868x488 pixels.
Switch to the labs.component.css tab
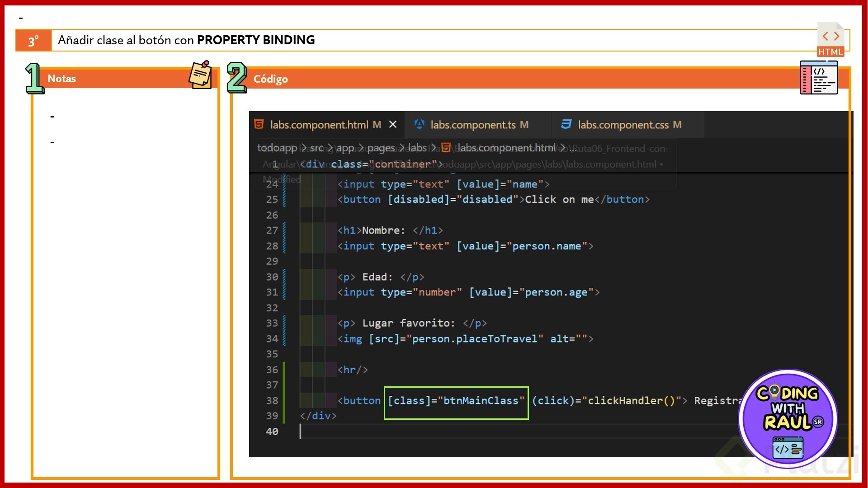[x=623, y=125]
